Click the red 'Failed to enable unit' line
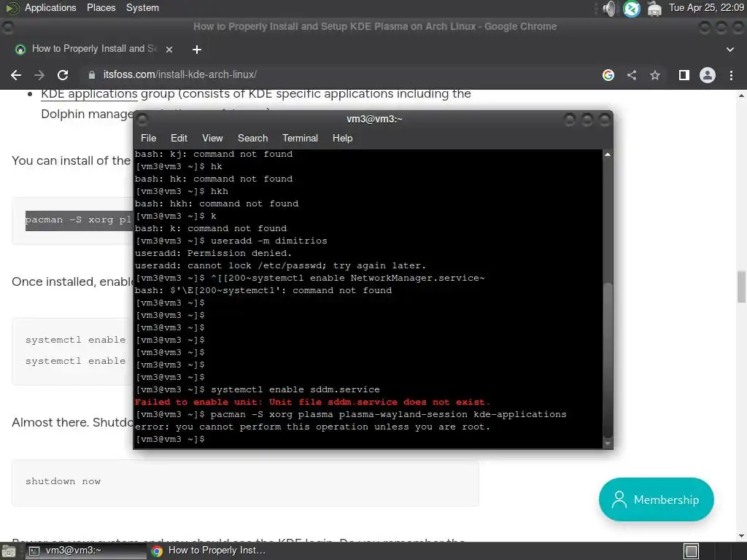747x560 pixels. [312, 402]
